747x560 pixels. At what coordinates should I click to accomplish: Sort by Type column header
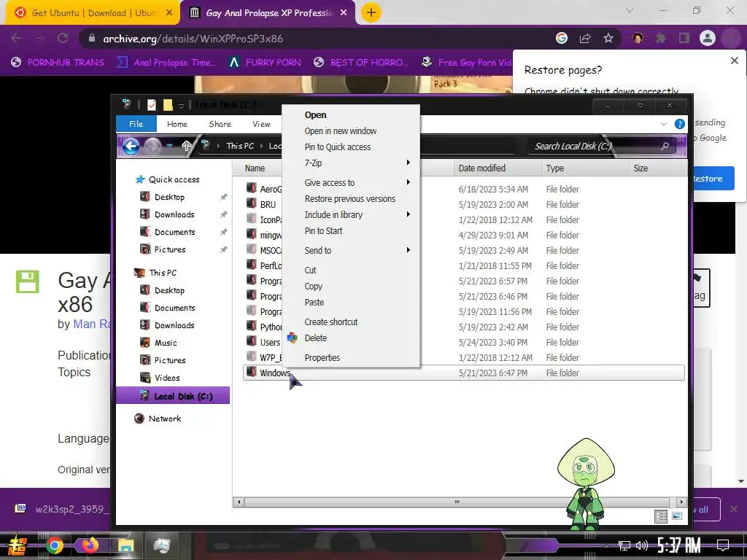click(x=584, y=168)
